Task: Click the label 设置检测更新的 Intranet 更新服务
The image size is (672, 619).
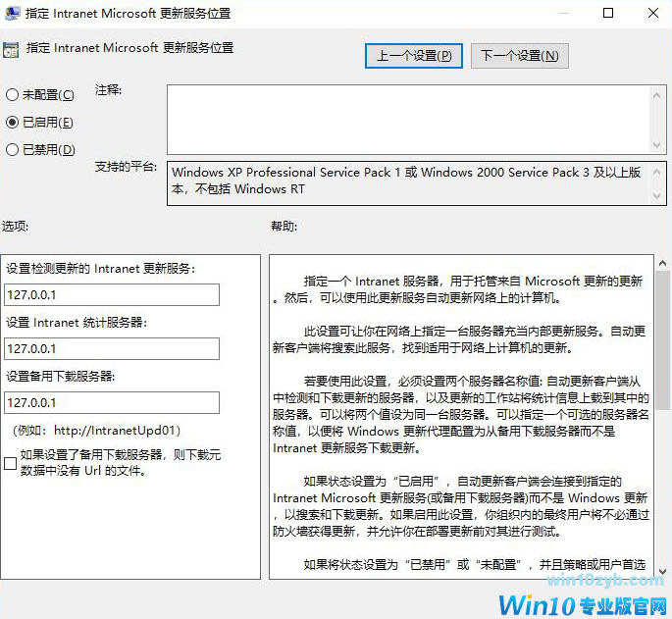Action: coord(100,269)
